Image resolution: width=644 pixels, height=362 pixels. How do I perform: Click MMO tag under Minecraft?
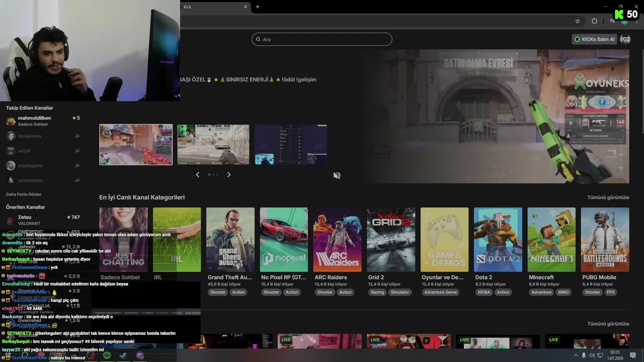click(563, 292)
